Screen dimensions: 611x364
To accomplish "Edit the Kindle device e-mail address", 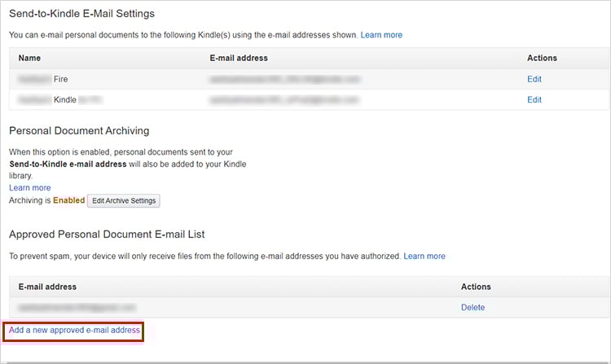I will coord(534,99).
